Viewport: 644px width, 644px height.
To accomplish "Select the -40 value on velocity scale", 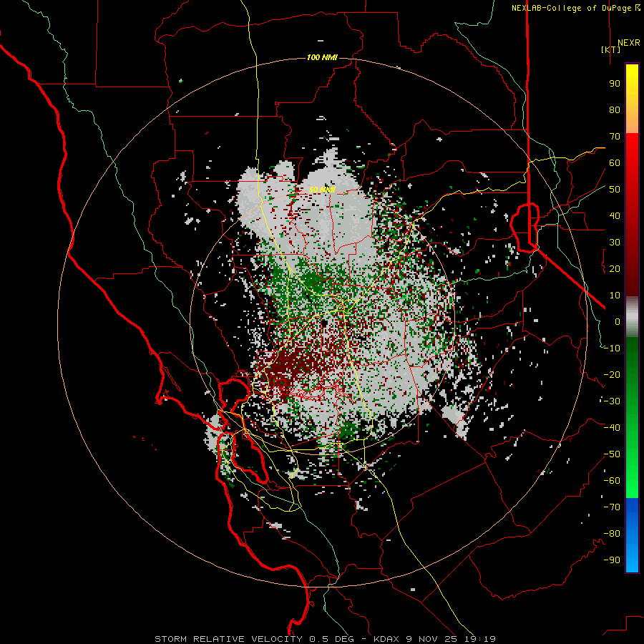I will click(612, 428).
